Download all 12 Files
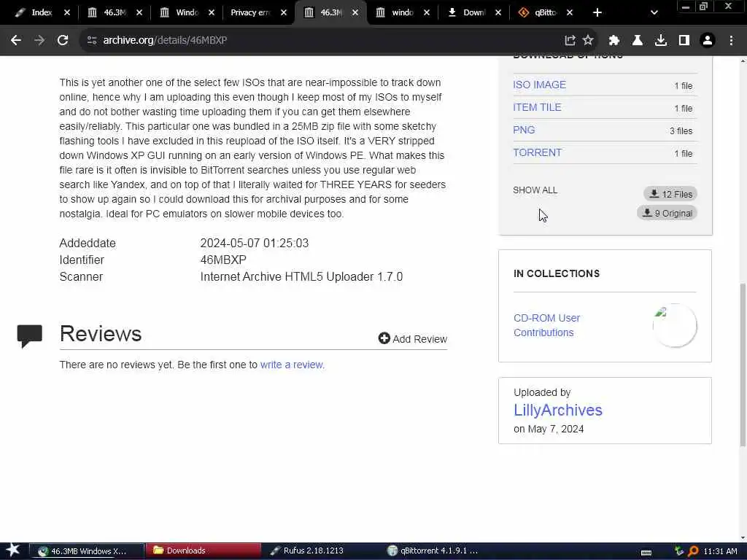The width and height of the screenshot is (747, 560). (671, 194)
